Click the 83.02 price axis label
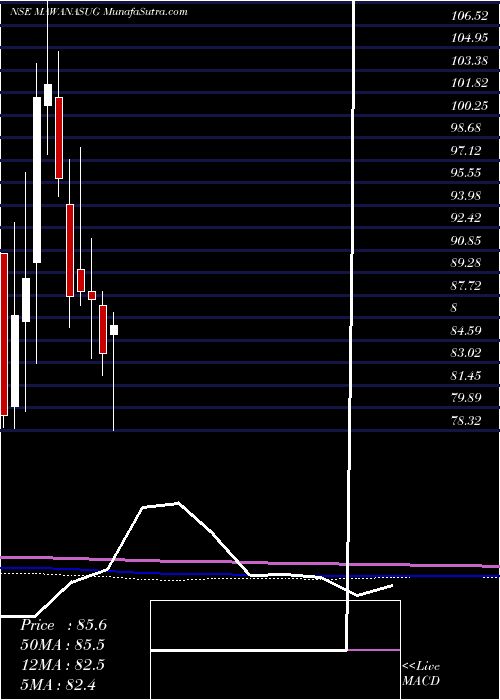This screenshot has width=500, height=700. tap(467, 353)
